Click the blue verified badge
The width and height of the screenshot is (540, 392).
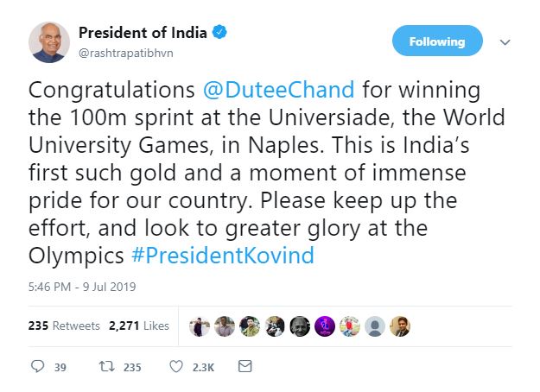(221, 34)
